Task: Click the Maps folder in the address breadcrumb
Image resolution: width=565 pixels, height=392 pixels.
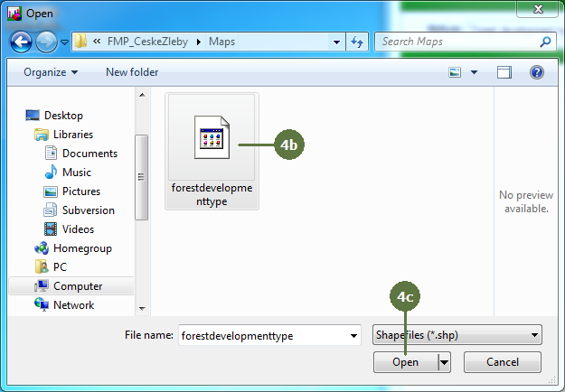Action: point(222,42)
